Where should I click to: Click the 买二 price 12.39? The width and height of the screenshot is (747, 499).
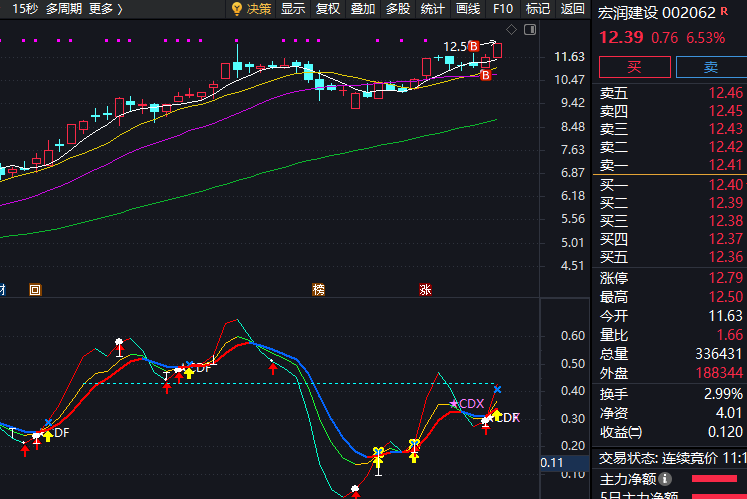click(726, 203)
